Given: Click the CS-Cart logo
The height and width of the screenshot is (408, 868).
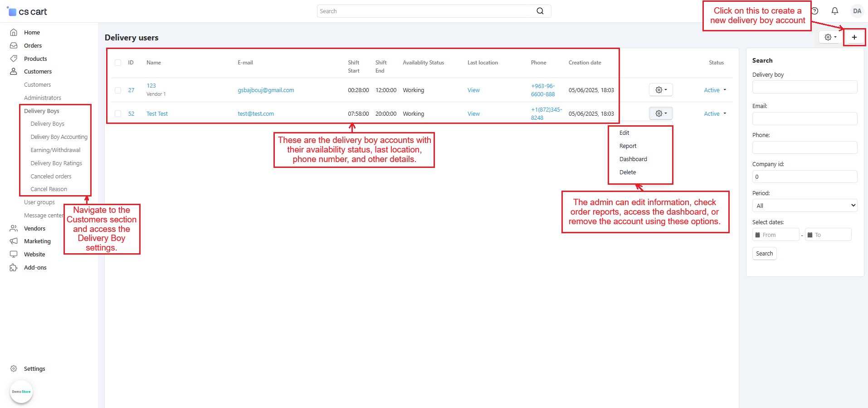Looking at the screenshot, I should tap(28, 12).
